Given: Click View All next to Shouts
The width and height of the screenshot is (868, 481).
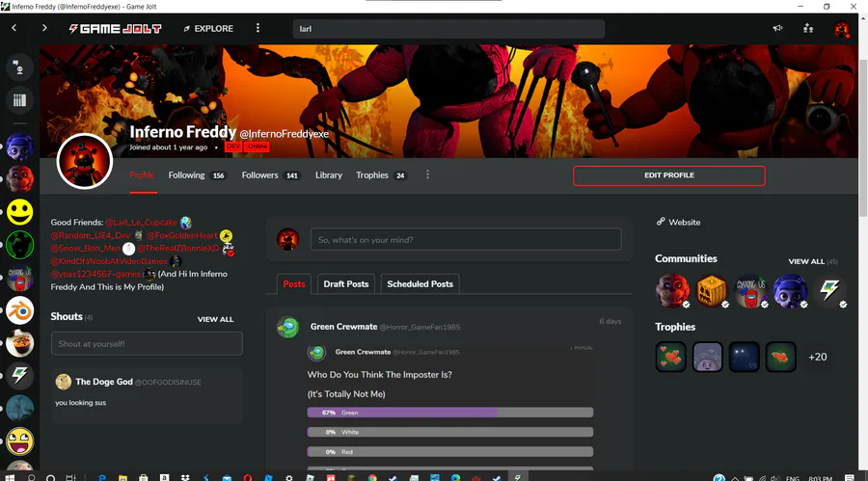Looking at the screenshot, I should pyautogui.click(x=215, y=319).
